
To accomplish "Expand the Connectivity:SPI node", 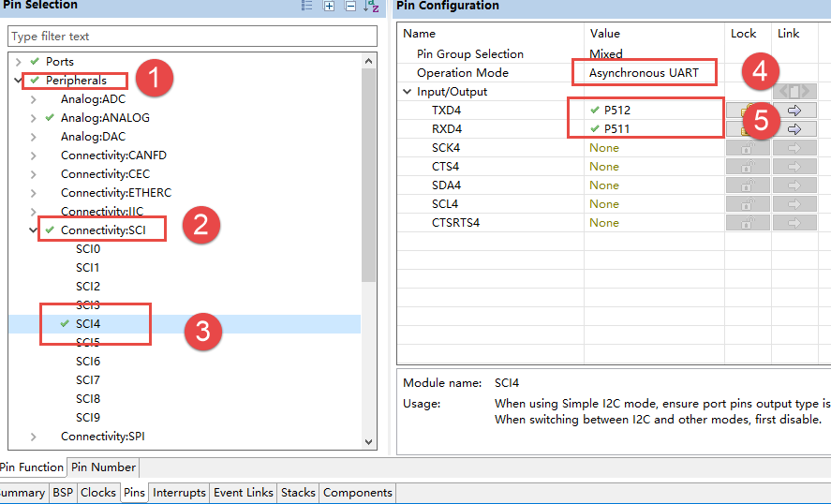I will tap(34, 437).
